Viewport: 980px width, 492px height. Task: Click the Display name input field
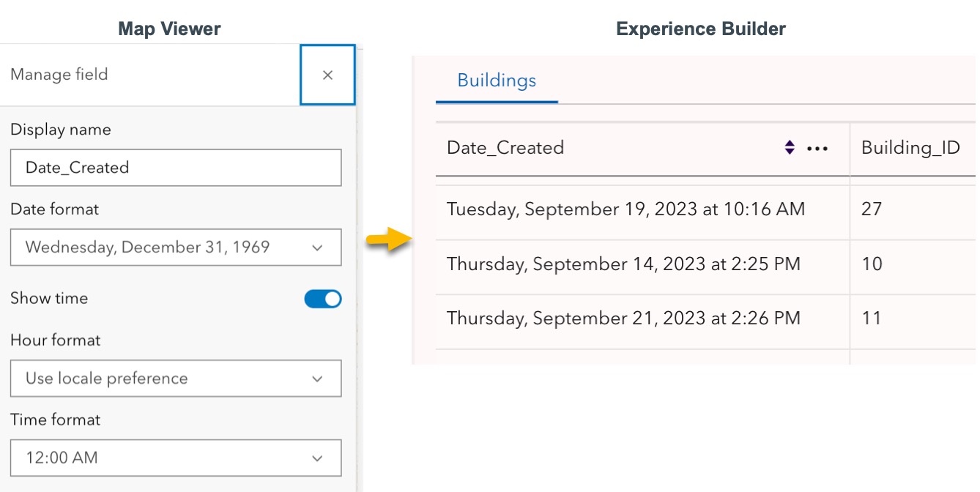tap(176, 168)
